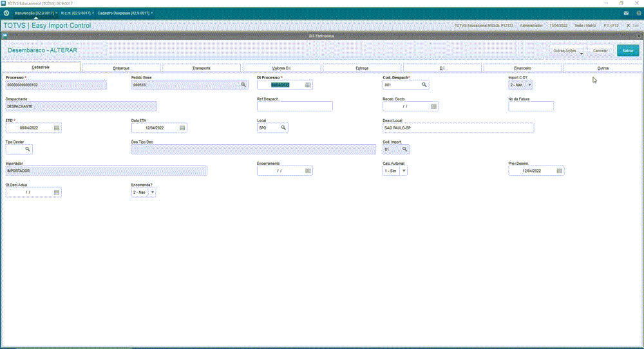
Task: Select the N.c.m. [02.9.0017] window tab
Action: point(75,13)
